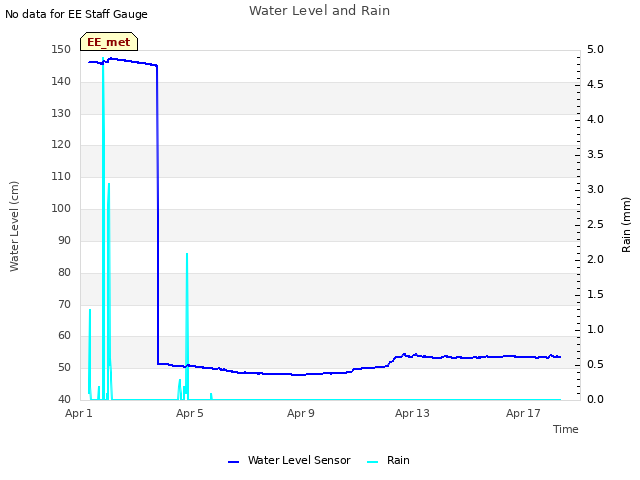640x480 pixels.
Task: Click the Apr 17 date label
Action: point(523,413)
